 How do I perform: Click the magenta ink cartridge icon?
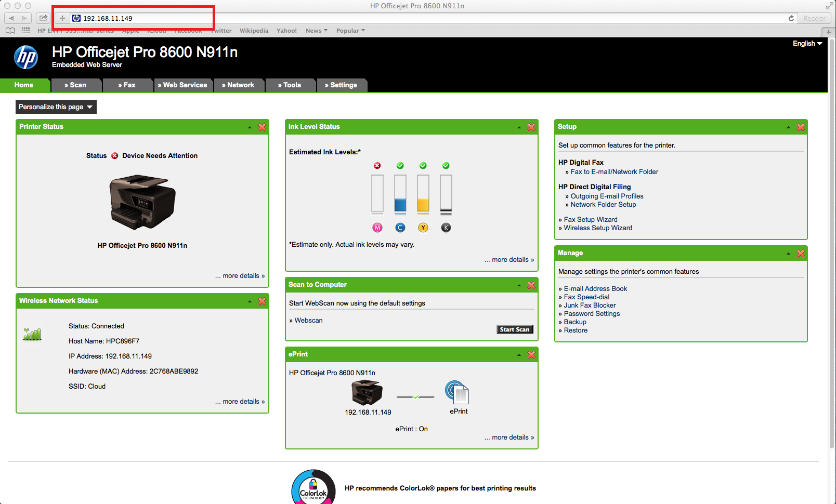377,228
